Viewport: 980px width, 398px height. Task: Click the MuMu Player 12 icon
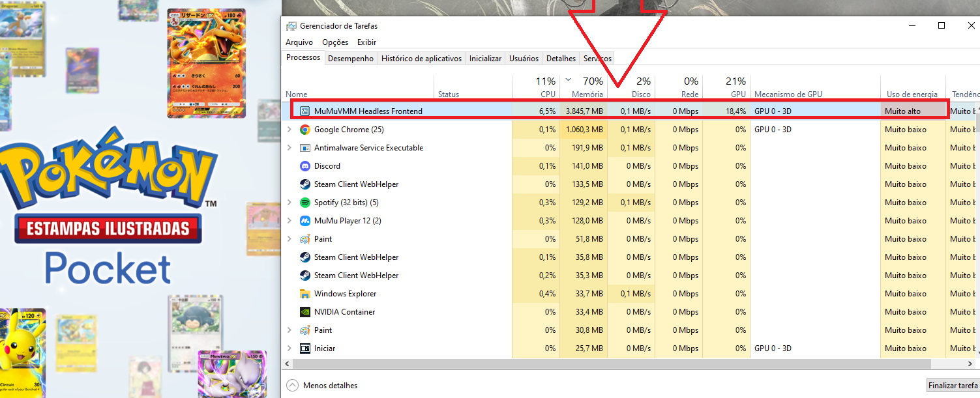click(304, 221)
